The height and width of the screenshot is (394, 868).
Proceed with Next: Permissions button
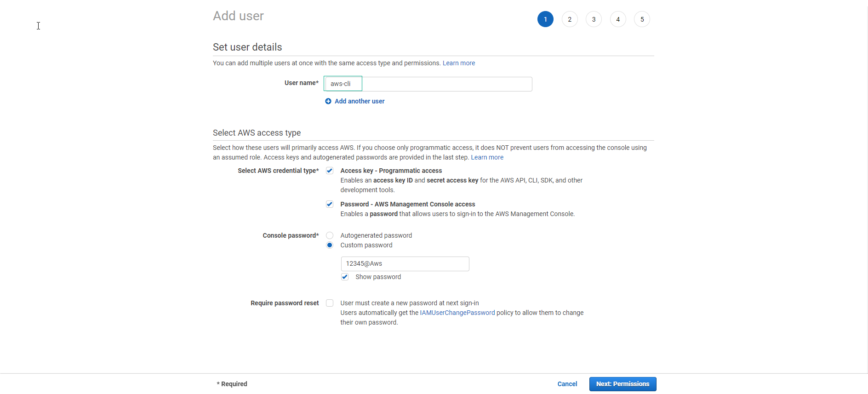pyautogui.click(x=623, y=384)
